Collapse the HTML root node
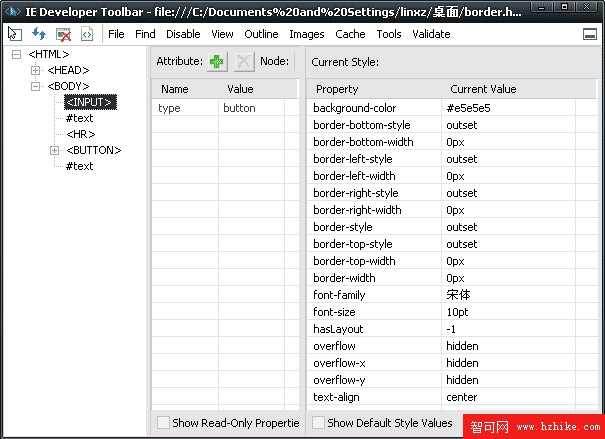The image size is (605, 439). coord(16,54)
